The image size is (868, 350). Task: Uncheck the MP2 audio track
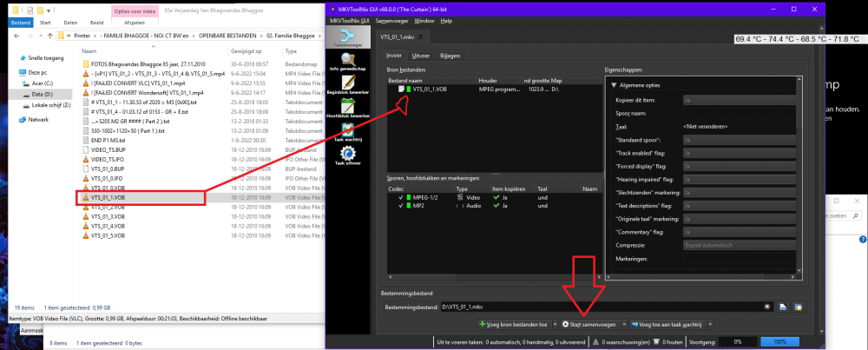tap(400, 206)
